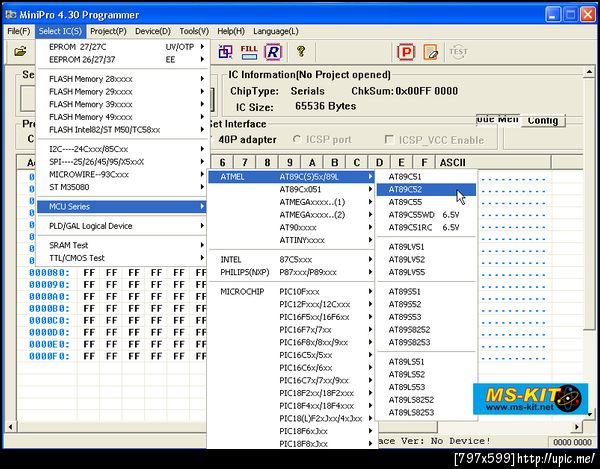
Task: Close the Select IC(S) menu
Action: click(60, 31)
